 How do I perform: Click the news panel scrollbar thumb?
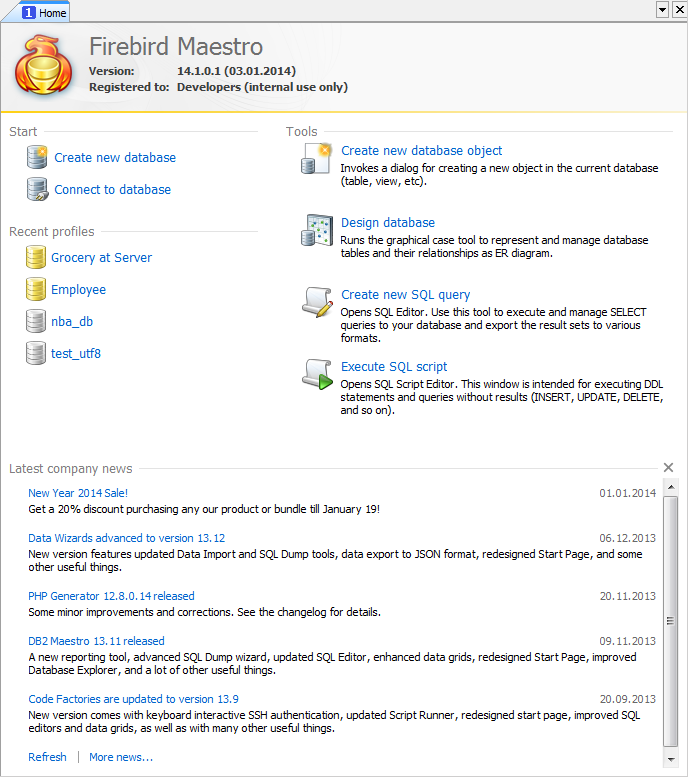671,621
